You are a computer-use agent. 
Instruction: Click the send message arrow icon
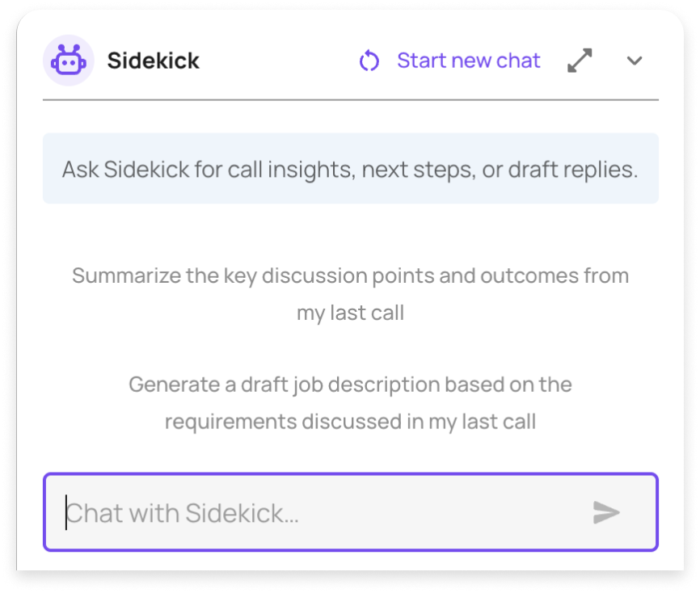605,511
